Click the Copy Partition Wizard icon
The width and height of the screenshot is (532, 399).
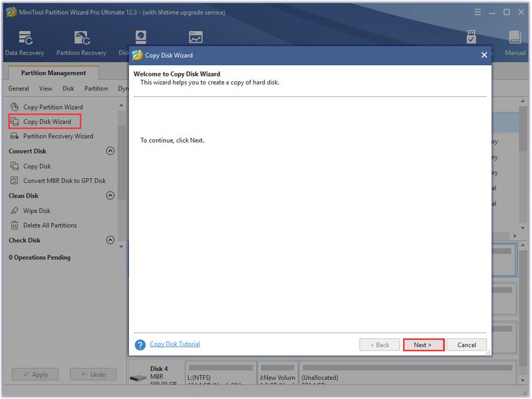[15, 107]
